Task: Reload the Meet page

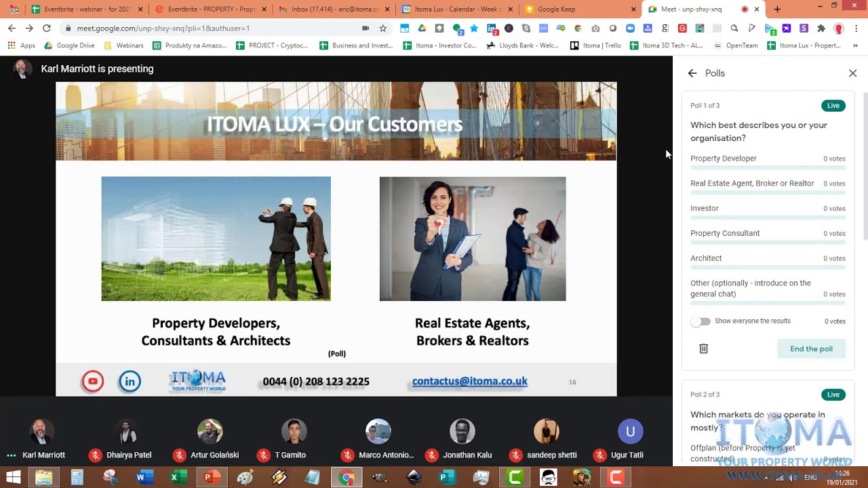Action: pyautogui.click(x=47, y=28)
